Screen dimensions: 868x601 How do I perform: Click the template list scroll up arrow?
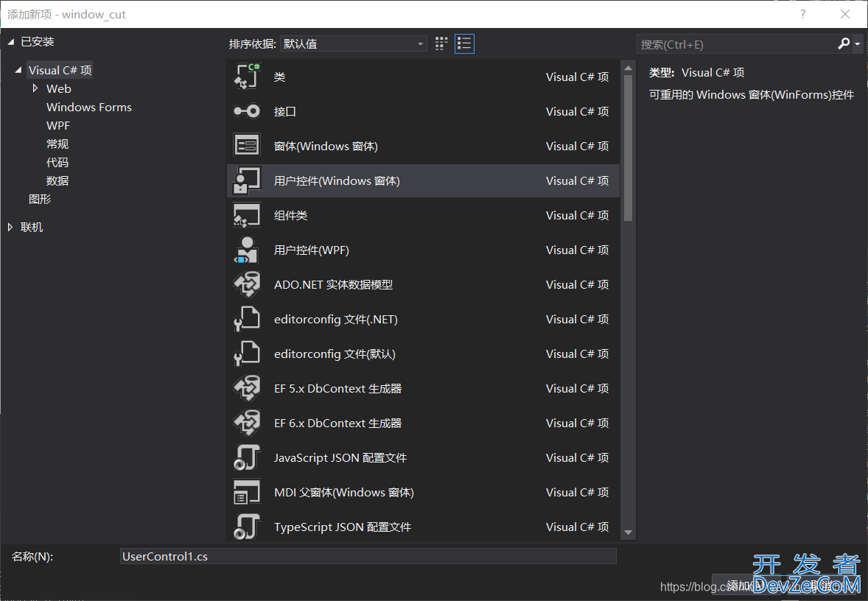click(628, 68)
